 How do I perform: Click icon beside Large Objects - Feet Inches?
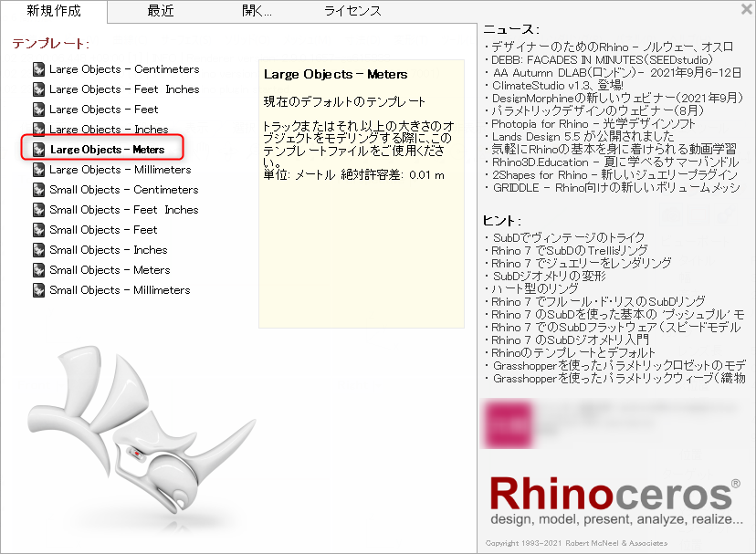[x=39, y=89]
